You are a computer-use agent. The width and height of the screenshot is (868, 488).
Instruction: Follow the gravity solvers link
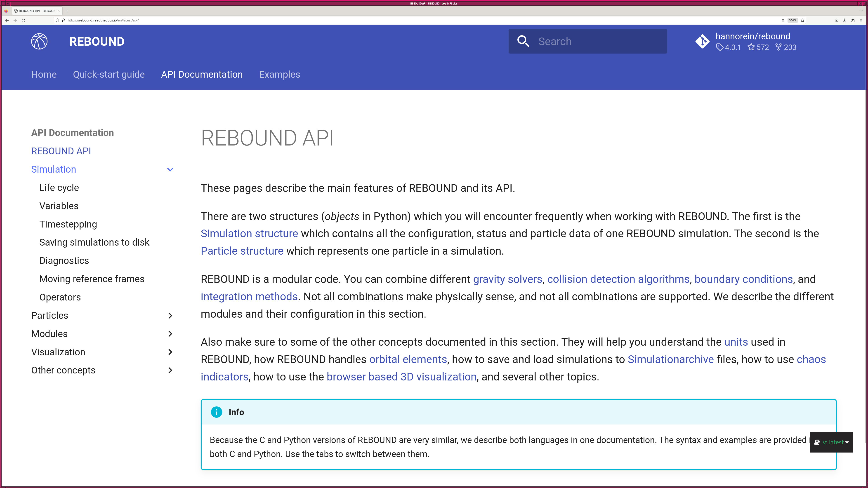(x=507, y=279)
